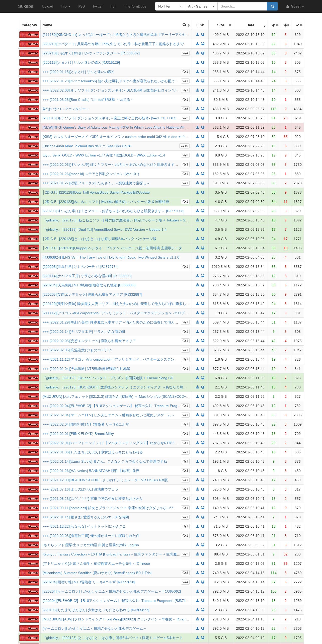
Task: Download torrent for Kyonyuu Fantasy Collection row
Action: (x=198, y=554)
